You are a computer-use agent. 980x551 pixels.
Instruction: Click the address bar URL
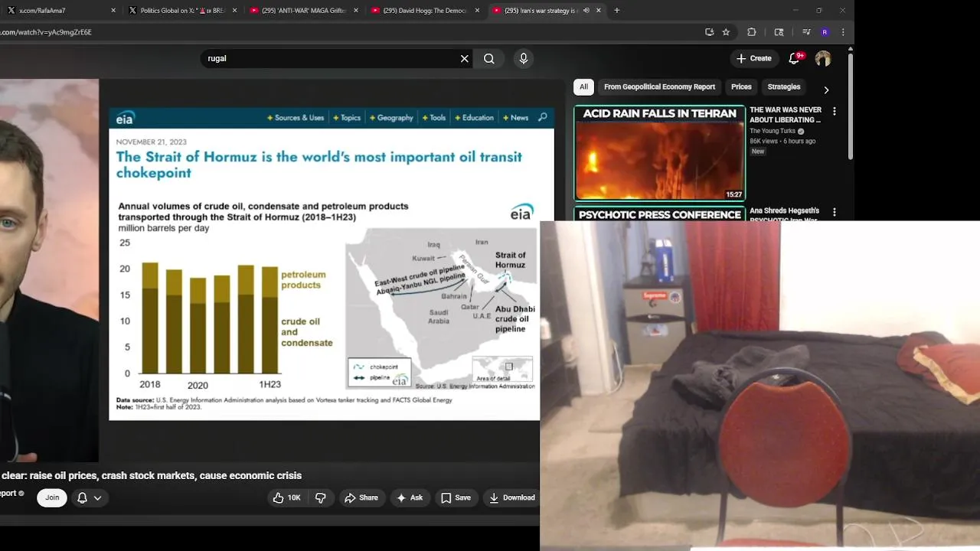tap(46, 32)
